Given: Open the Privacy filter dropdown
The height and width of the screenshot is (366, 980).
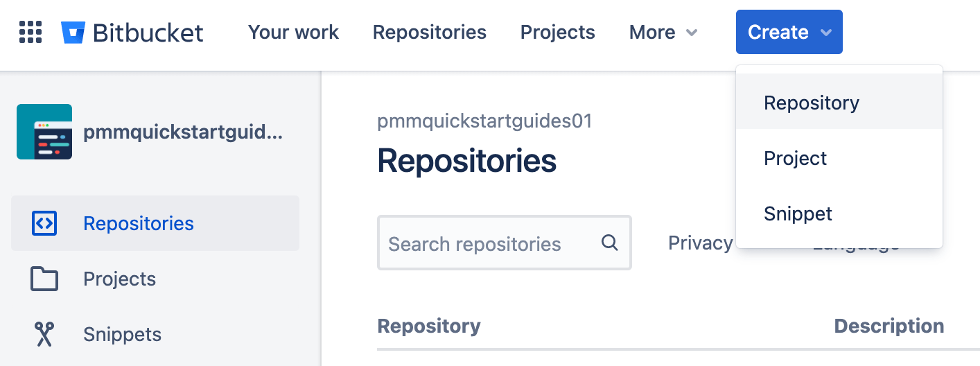Looking at the screenshot, I should click(700, 243).
